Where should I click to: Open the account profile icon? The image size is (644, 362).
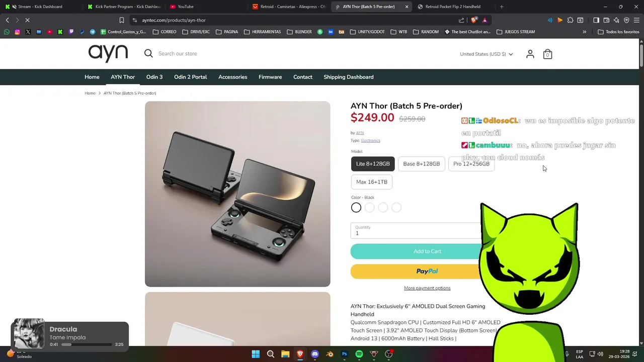(x=530, y=54)
